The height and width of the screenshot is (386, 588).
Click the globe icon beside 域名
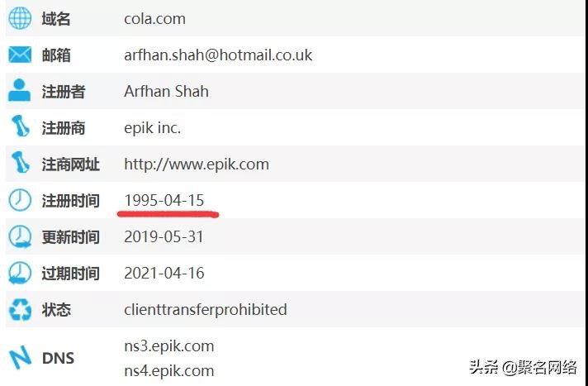20,18
